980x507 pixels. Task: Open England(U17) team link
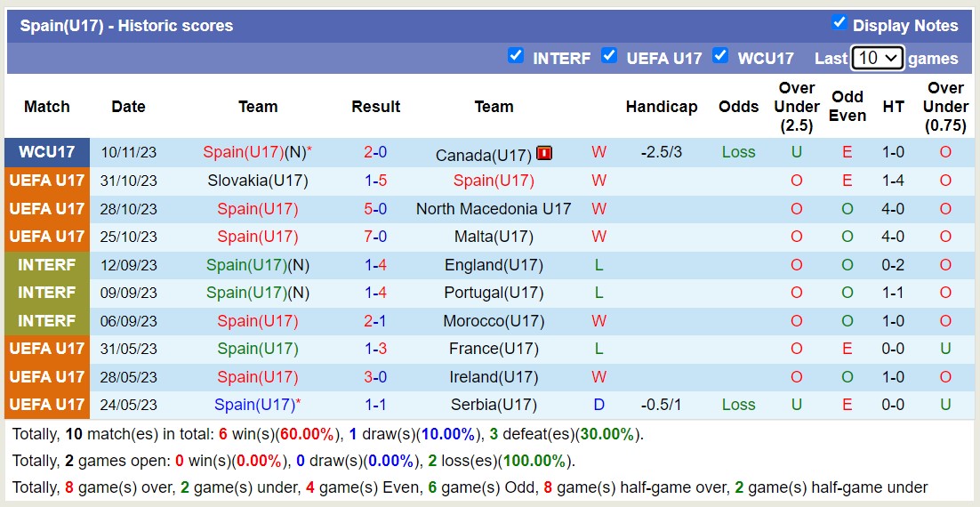pos(494,265)
